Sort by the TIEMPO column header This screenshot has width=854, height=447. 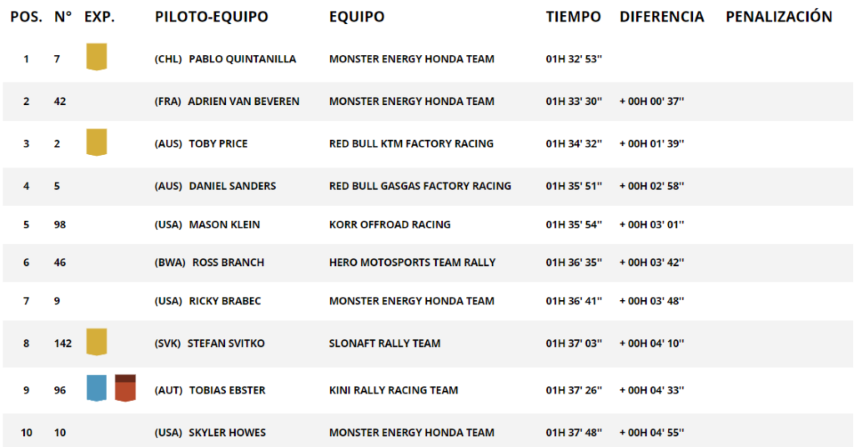[x=574, y=17]
